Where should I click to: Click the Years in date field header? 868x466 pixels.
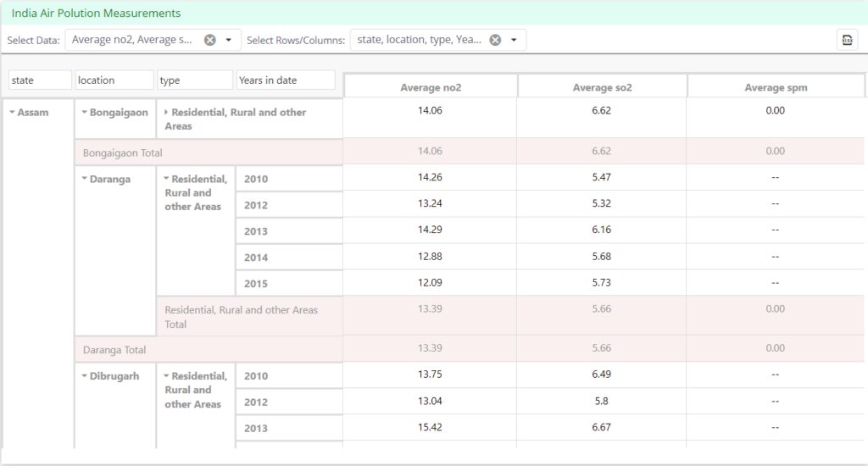(286, 80)
